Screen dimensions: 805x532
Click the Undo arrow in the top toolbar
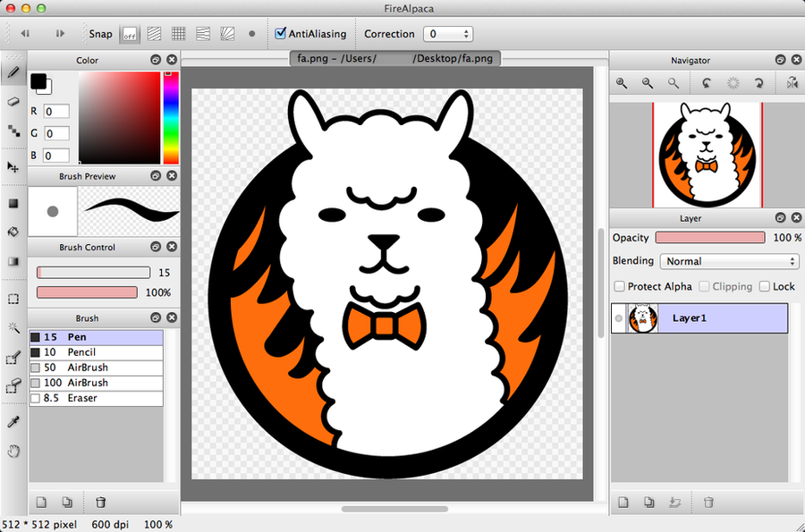click(x=25, y=34)
